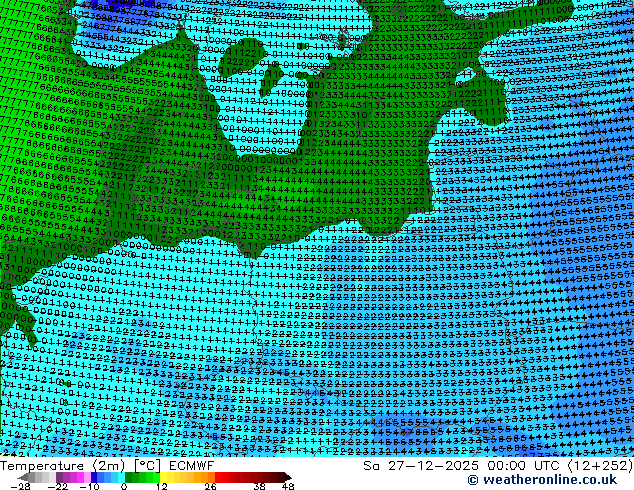634x490 pixels.
Task: Click the 'Sa 27-12-2025 00:00 UTC (12+252)' timestamp
Action: (x=498, y=466)
